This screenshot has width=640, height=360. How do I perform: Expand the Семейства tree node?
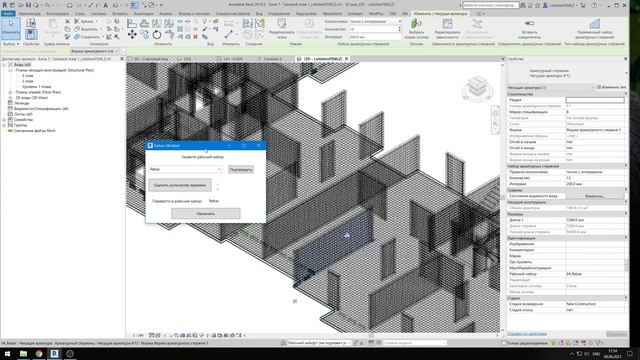(x=4, y=120)
